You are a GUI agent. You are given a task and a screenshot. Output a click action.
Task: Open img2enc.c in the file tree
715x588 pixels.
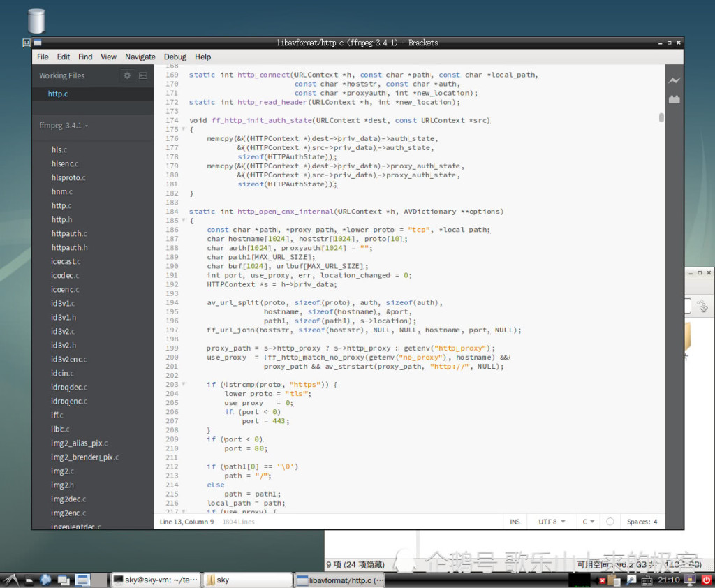point(68,513)
